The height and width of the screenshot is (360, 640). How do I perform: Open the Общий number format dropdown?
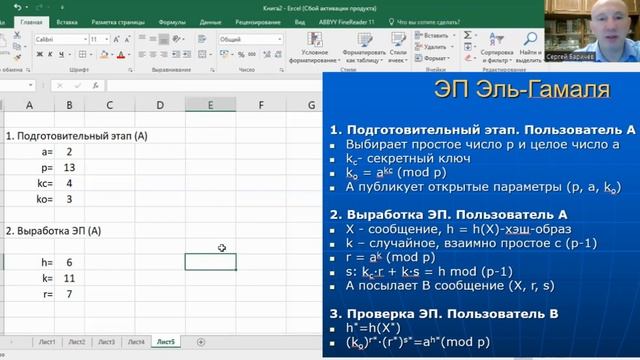point(280,39)
